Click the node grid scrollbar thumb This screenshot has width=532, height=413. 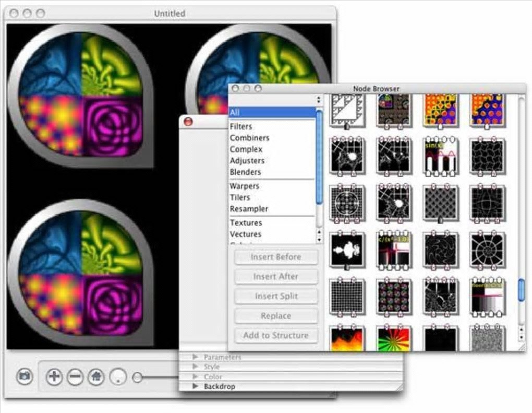[x=522, y=290]
